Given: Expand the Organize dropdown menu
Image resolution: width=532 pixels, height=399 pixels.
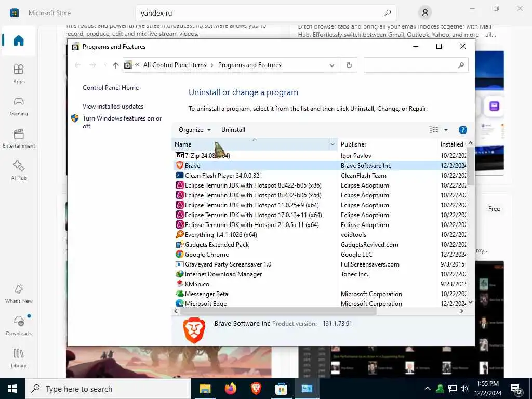Looking at the screenshot, I should (x=195, y=130).
